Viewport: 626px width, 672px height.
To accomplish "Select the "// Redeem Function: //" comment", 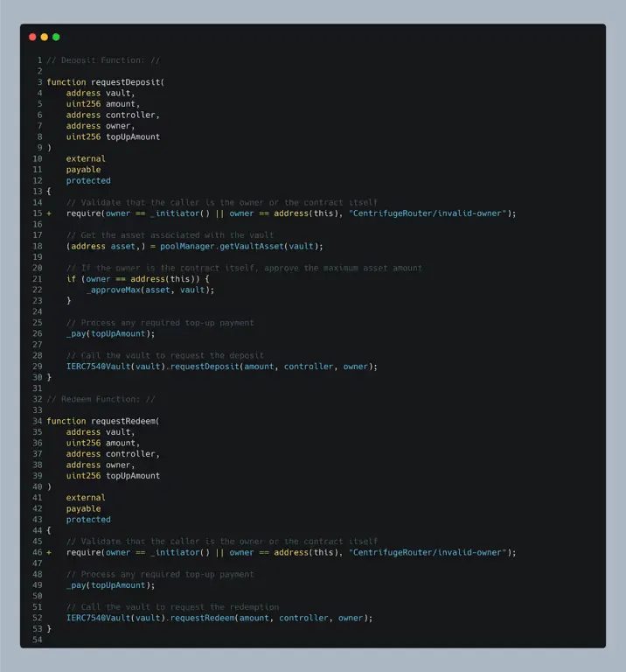I will pos(101,399).
